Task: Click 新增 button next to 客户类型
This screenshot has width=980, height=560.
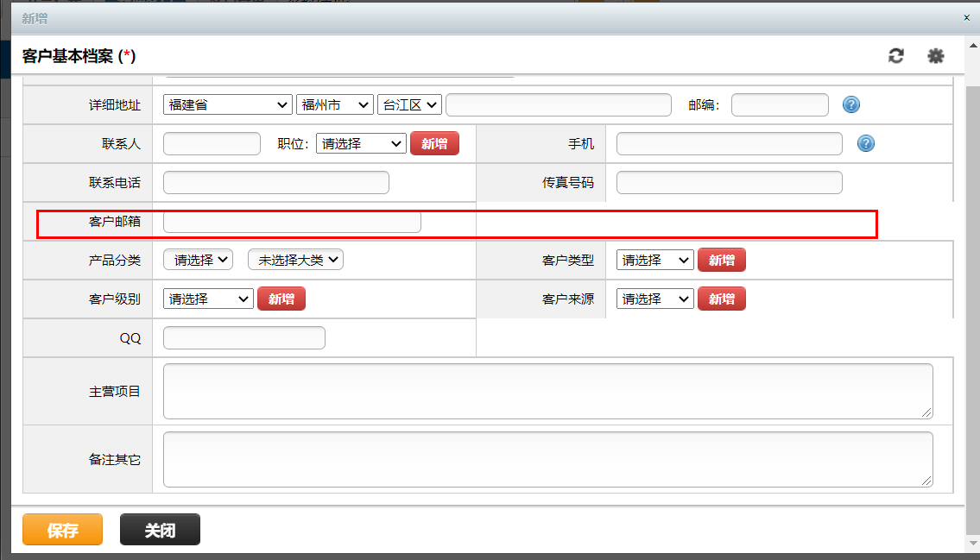Action: [721, 261]
